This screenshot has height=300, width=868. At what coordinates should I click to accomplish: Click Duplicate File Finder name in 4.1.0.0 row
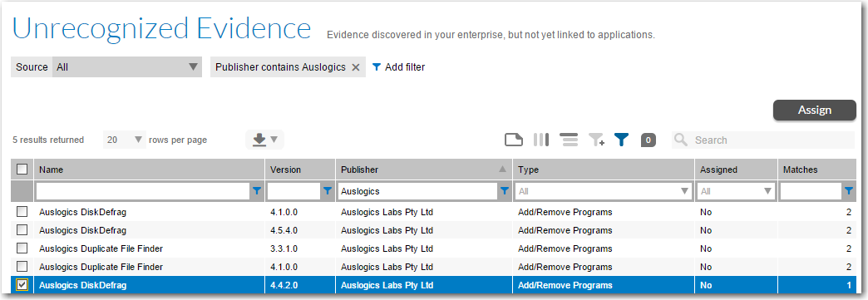click(x=101, y=267)
